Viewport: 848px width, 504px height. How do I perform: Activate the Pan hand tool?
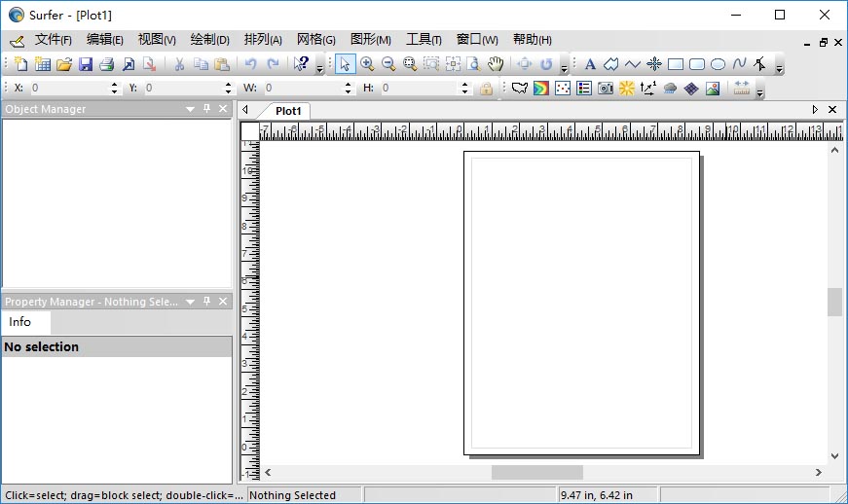click(496, 64)
